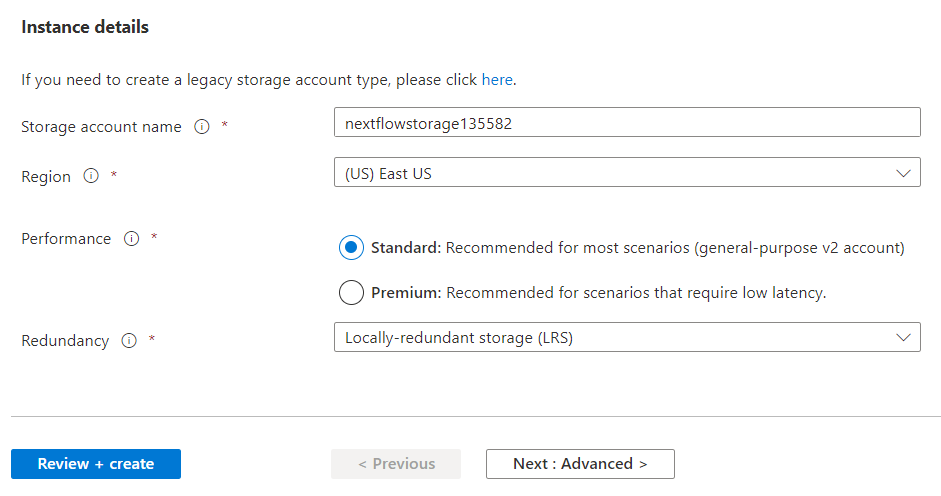Go to Next : Advanced step

pos(580,464)
